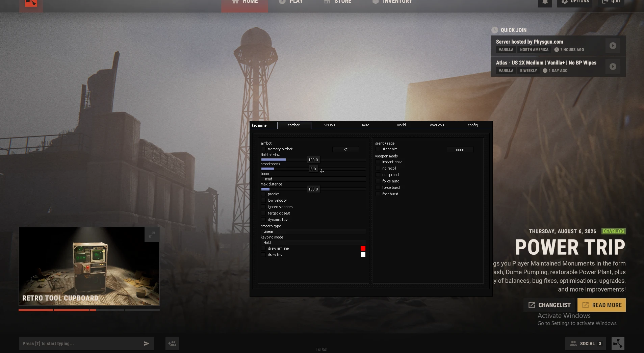Toggle the fast burst checkbox
The width and height of the screenshot is (644, 353).
coord(378,194)
